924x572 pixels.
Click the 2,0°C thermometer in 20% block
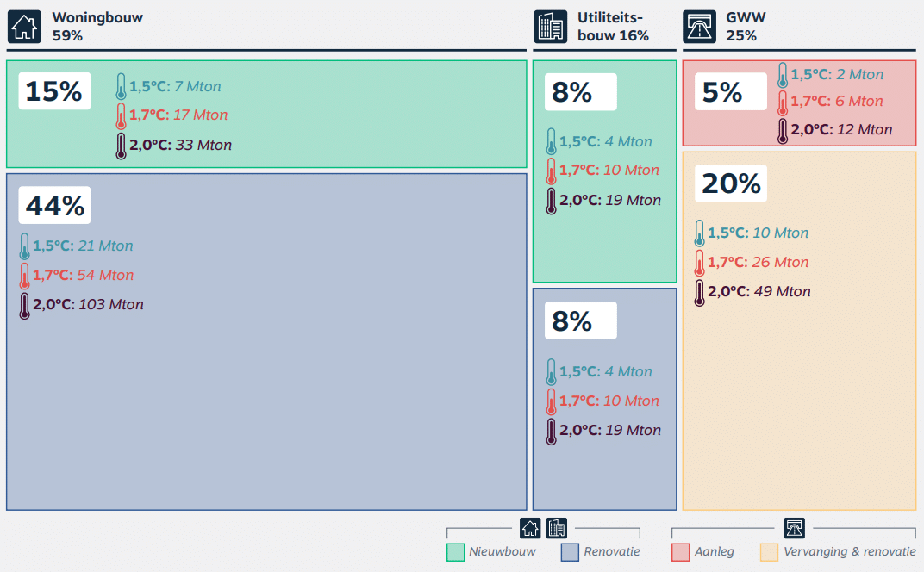[x=699, y=292]
